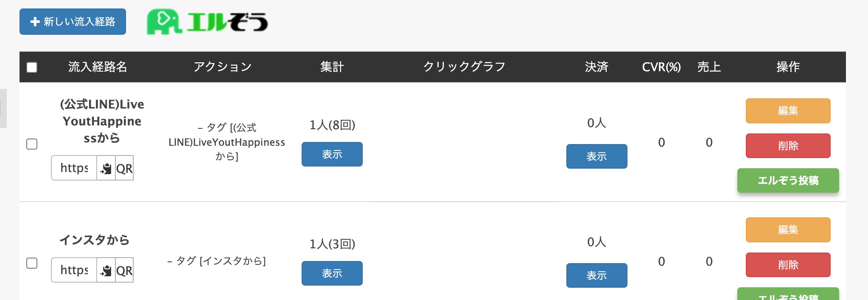Click the エルぞう elephant logo

[x=207, y=22]
